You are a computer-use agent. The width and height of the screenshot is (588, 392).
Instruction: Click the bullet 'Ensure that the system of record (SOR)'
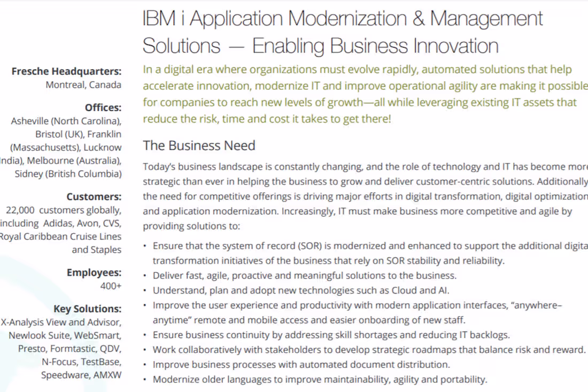click(x=370, y=245)
